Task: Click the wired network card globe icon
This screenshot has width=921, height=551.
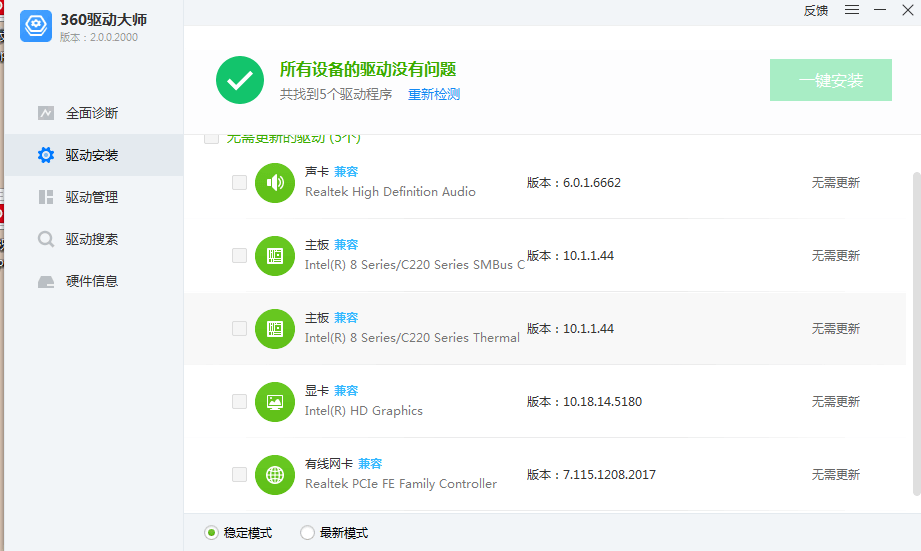Action: [275, 475]
